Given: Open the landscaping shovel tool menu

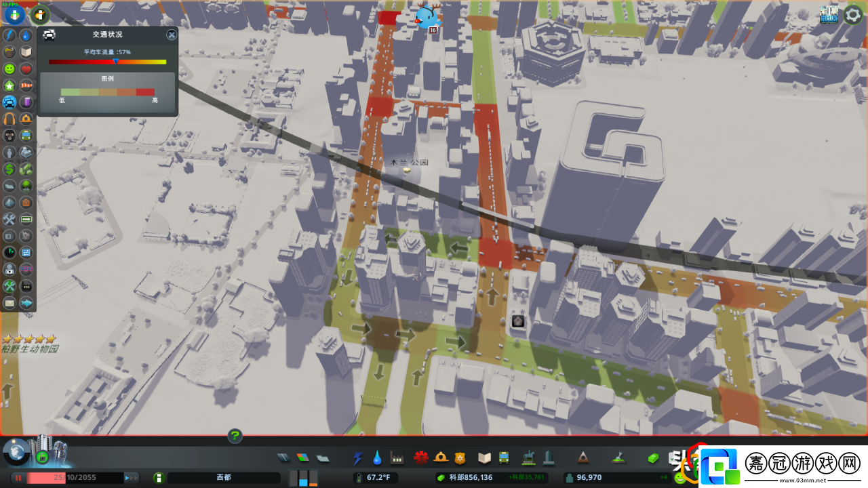Looking at the screenshot, I should coord(618,458).
